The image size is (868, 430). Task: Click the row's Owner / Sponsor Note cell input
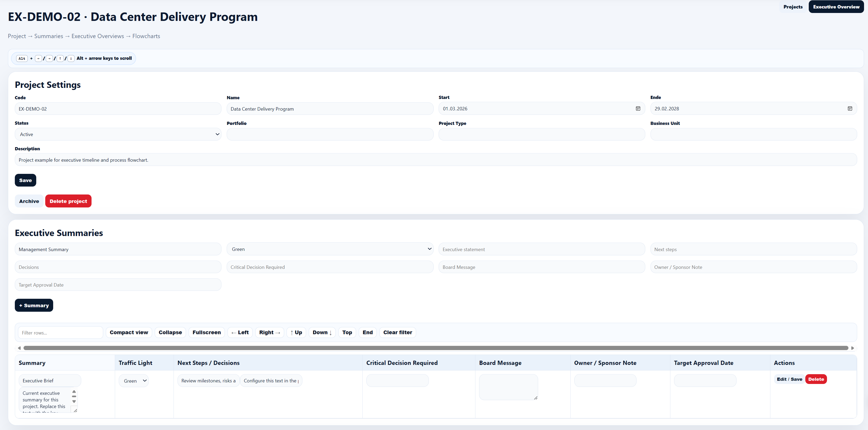click(605, 381)
